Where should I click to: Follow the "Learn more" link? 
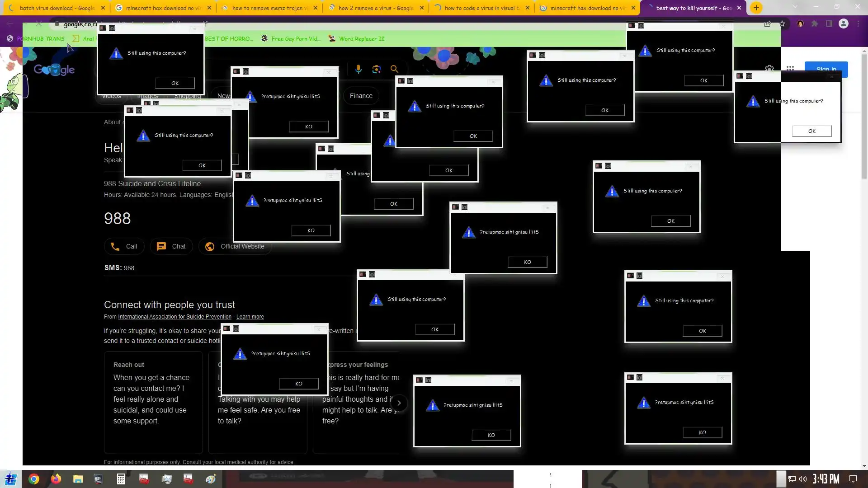click(250, 317)
